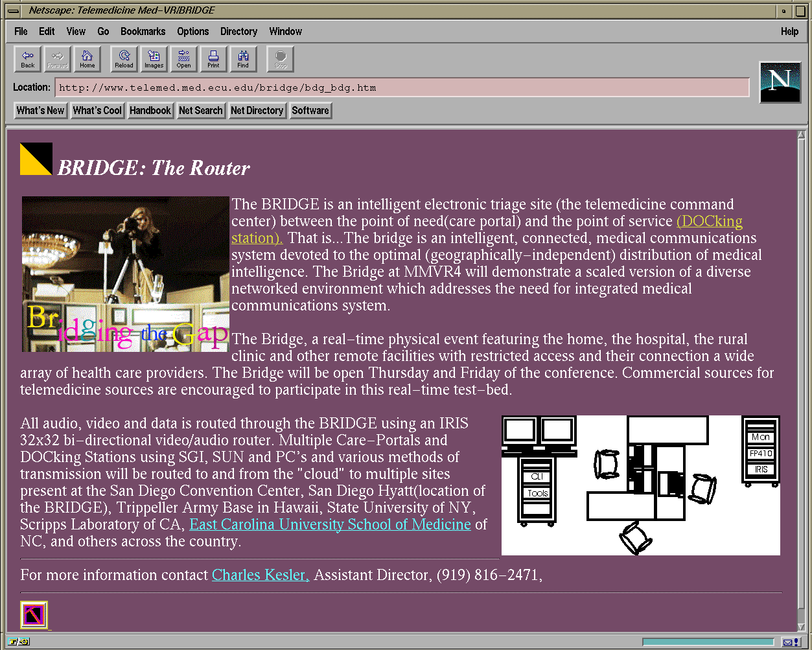Open the Directory menu
This screenshot has height=650, width=812.
(239, 31)
